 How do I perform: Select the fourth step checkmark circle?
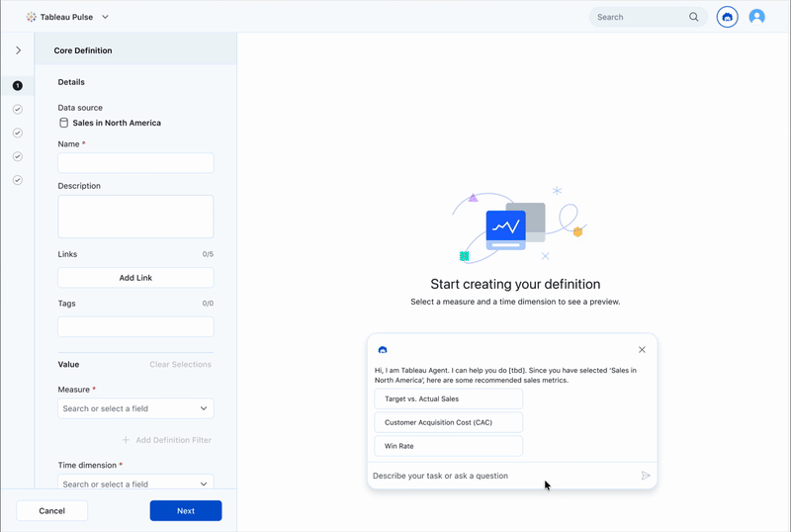tap(18, 156)
